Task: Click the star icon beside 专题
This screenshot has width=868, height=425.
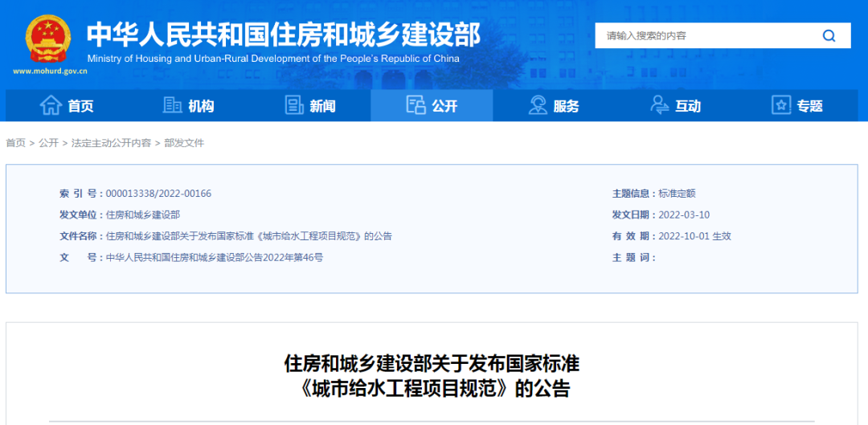Action: [781, 105]
